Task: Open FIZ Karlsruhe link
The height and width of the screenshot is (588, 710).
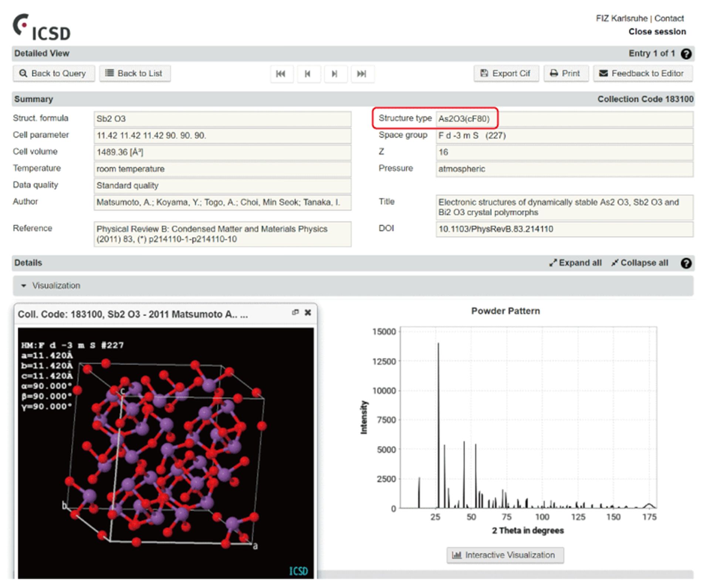Action: point(622,18)
